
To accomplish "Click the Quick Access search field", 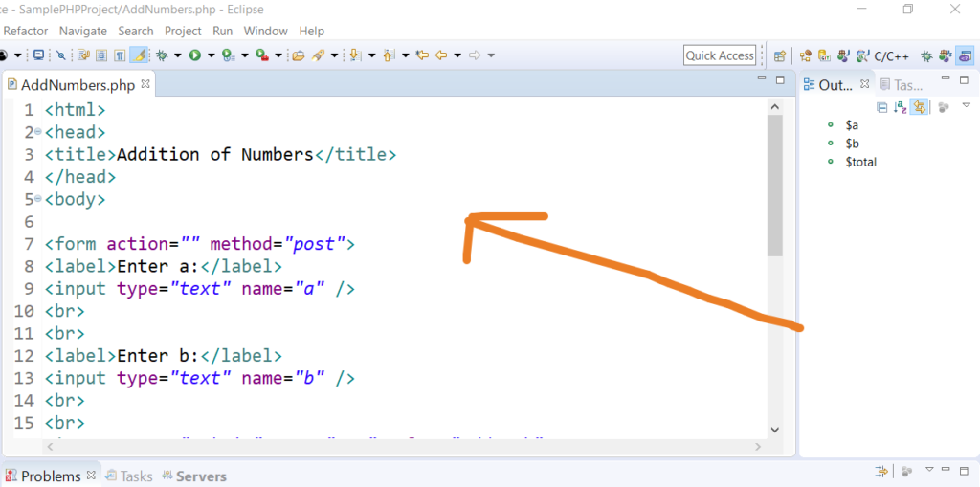I will (x=720, y=55).
